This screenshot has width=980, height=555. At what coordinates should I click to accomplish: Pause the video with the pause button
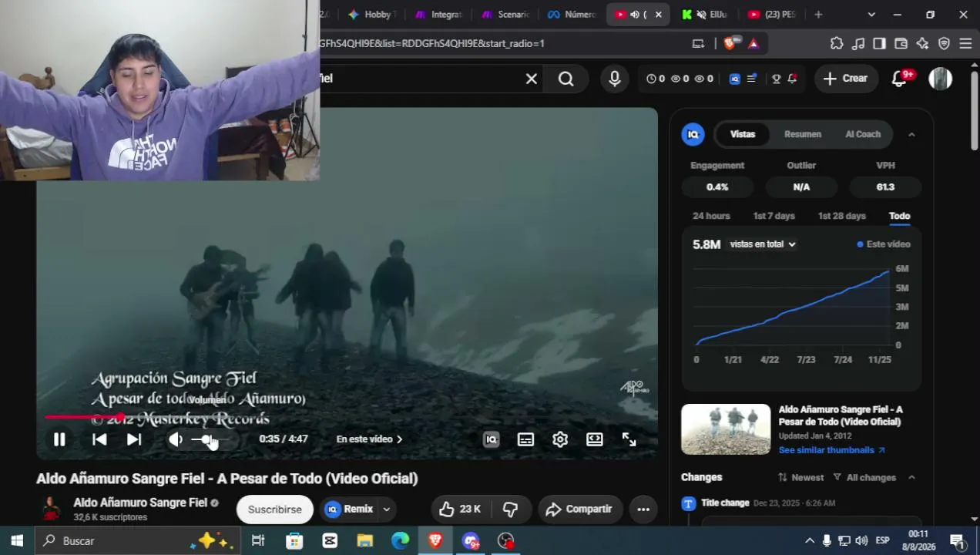point(59,439)
